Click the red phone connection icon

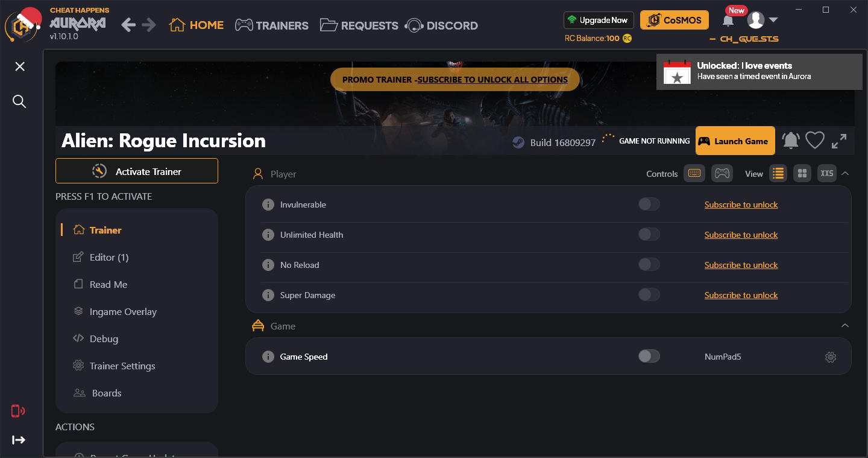(18, 411)
